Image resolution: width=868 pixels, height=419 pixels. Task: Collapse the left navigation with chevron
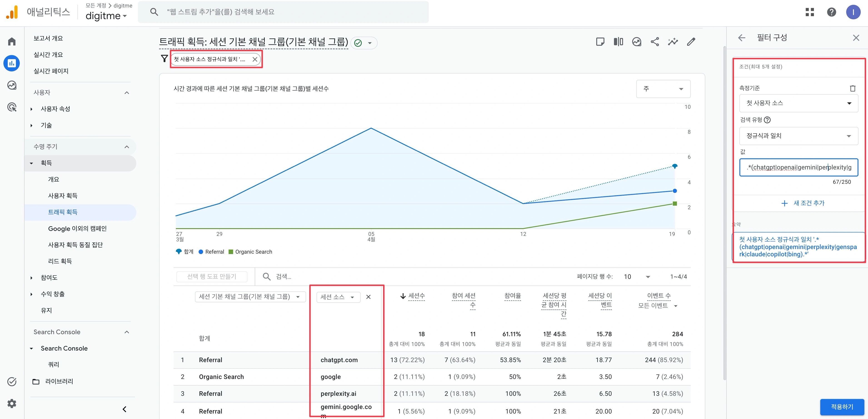[124, 409]
